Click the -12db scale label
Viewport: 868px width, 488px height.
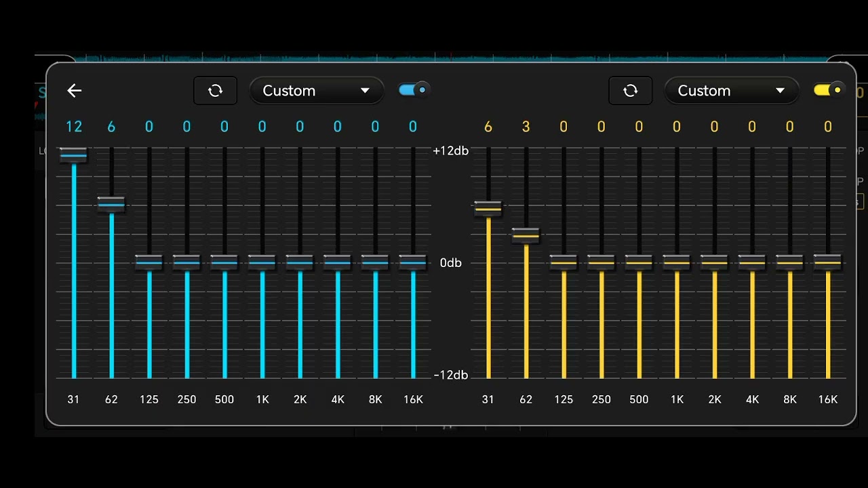click(x=451, y=375)
